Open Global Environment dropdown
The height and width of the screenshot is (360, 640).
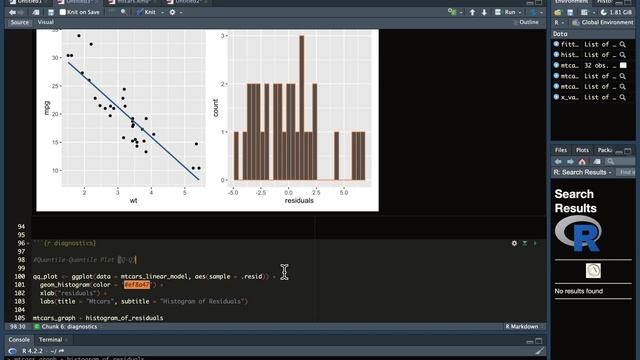point(603,22)
